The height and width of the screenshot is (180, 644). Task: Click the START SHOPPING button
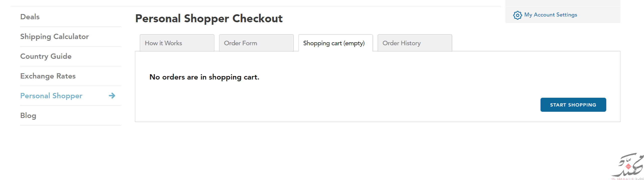tap(573, 105)
